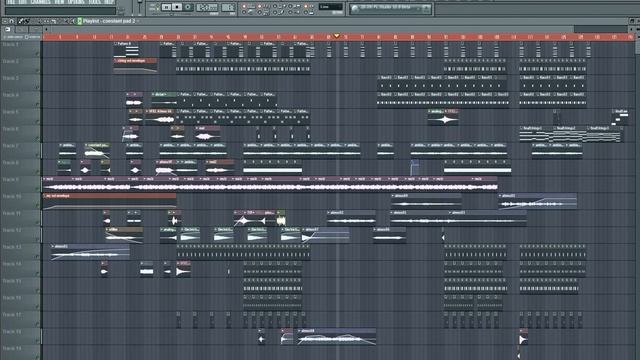Select the delete tool in playlist toolbar
640x360 pixels.
tap(34, 21)
